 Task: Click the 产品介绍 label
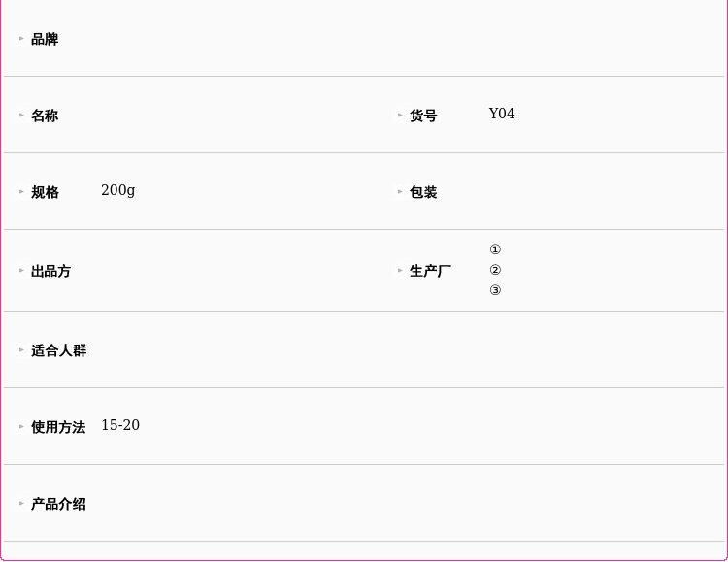tap(58, 504)
